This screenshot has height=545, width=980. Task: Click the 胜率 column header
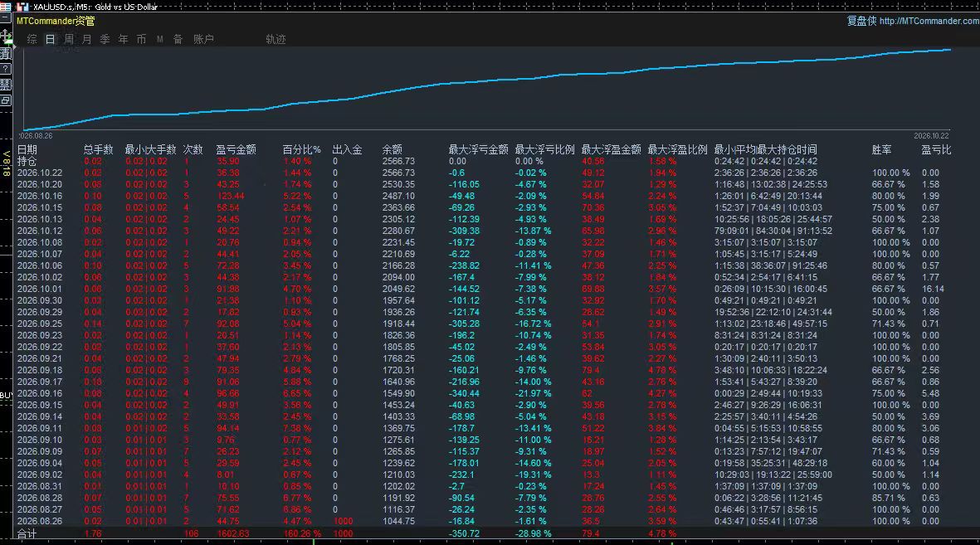coord(882,150)
